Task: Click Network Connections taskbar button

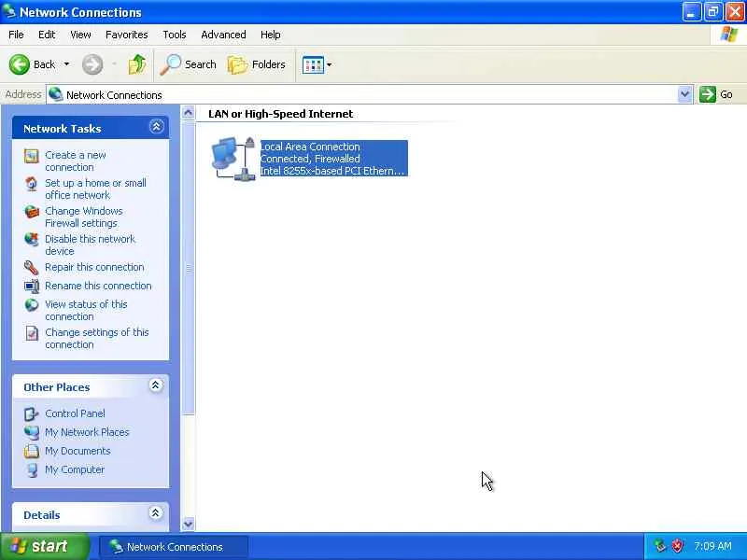Action: [x=174, y=547]
